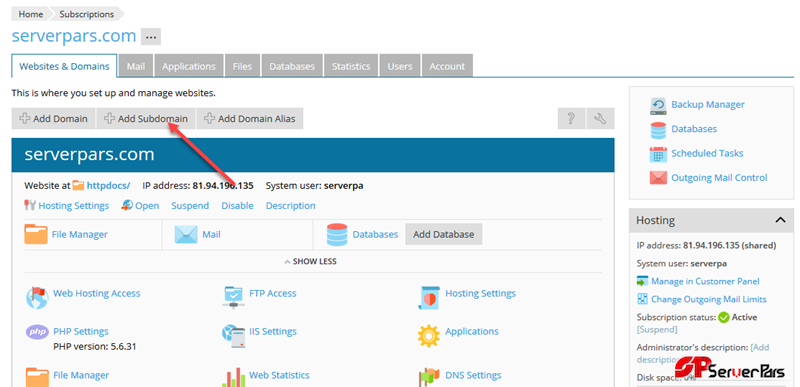Open the Outgoing Mail Control envelope icon

pyautogui.click(x=658, y=178)
